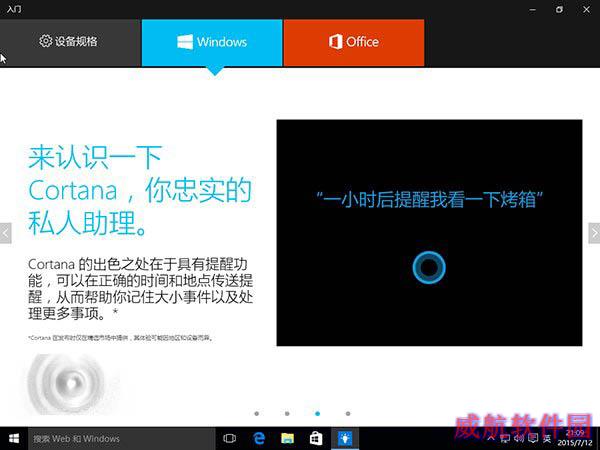Click the heading 来认识一下 Cortana
Image resolution: width=600 pixels, height=450 pixels.
(139, 190)
